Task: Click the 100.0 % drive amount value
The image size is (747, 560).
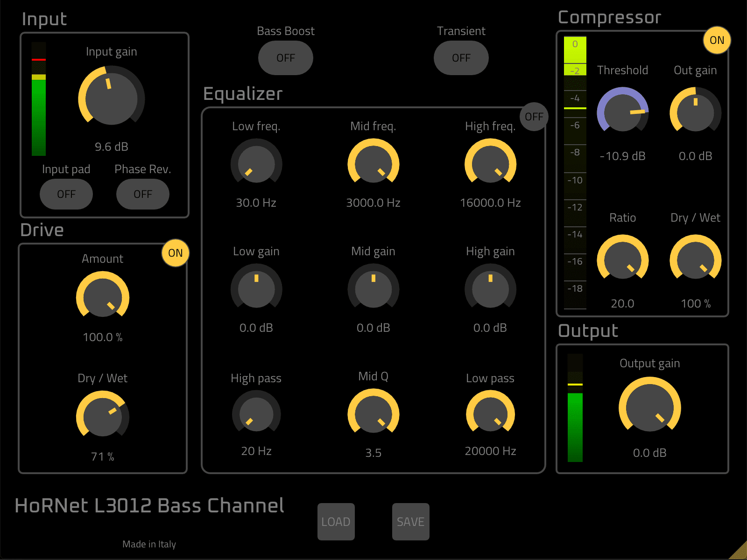Action: point(103,337)
